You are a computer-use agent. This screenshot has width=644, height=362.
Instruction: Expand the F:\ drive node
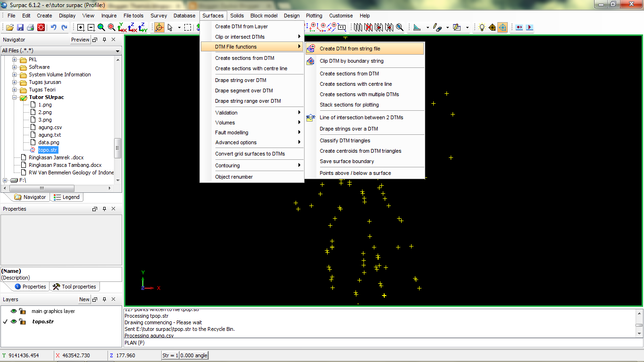pos(5,180)
